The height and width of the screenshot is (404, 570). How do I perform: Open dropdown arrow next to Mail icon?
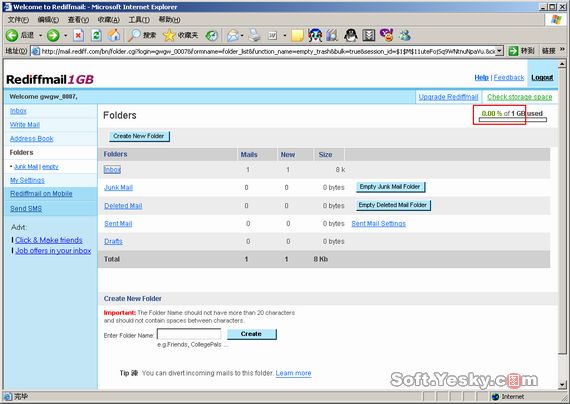[242, 36]
